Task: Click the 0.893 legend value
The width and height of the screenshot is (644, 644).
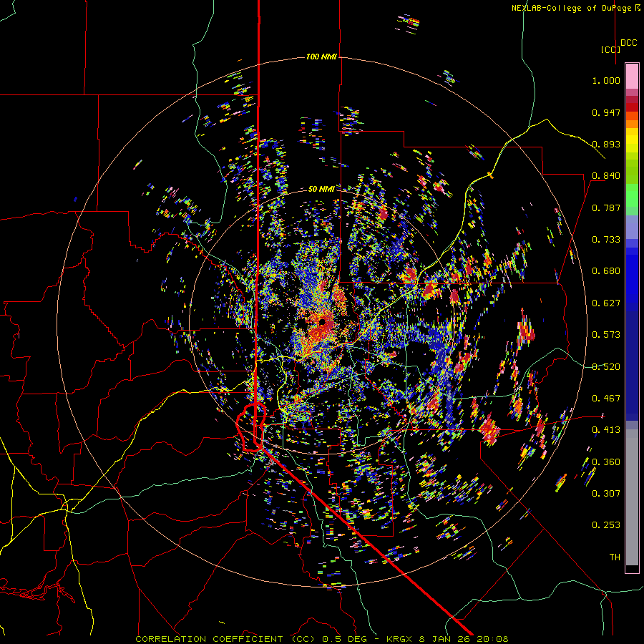Action: pos(606,144)
